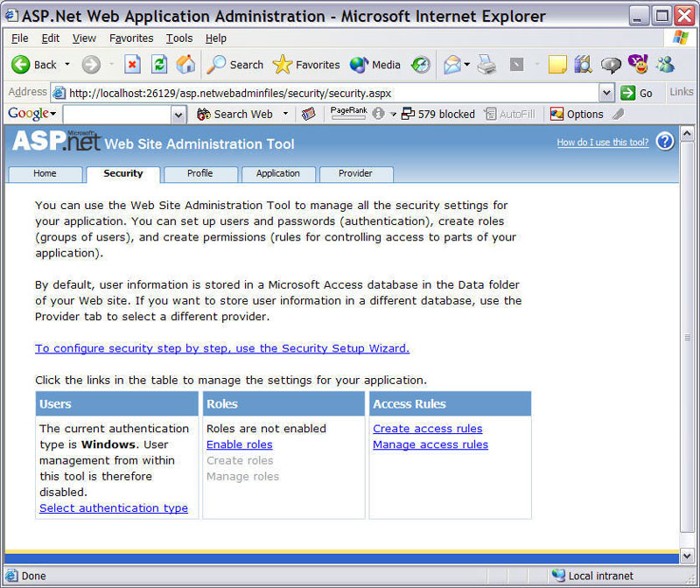Launch the Security Setup Wizard link
This screenshot has width=700, height=588.
click(222, 348)
